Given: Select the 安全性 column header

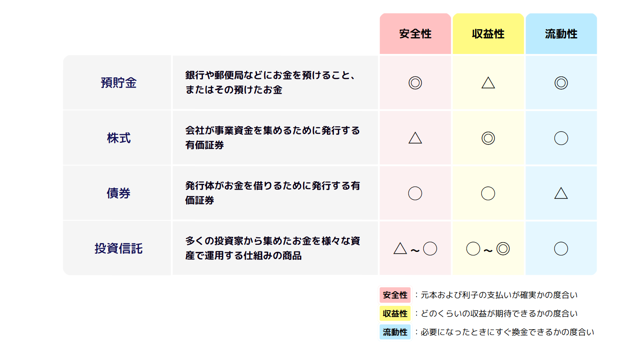Looking at the screenshot, I should point(415,34).
